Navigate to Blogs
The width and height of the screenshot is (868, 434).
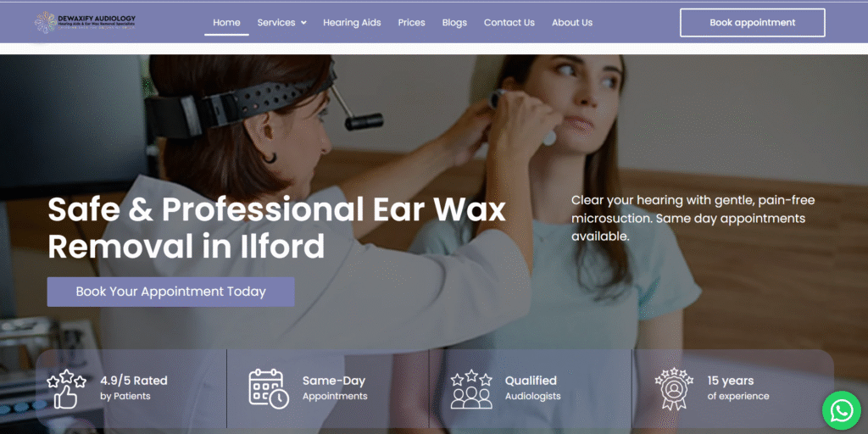tap(454, 23)
